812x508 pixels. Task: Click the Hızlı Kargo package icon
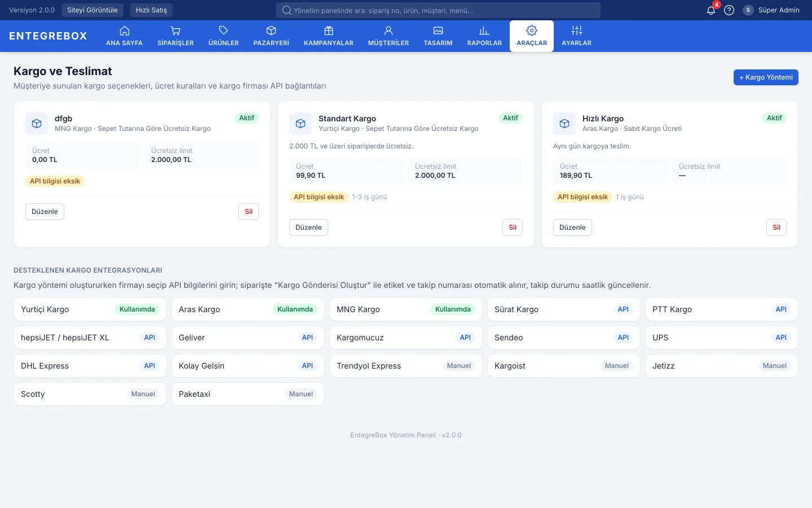(x=564, y=124)
